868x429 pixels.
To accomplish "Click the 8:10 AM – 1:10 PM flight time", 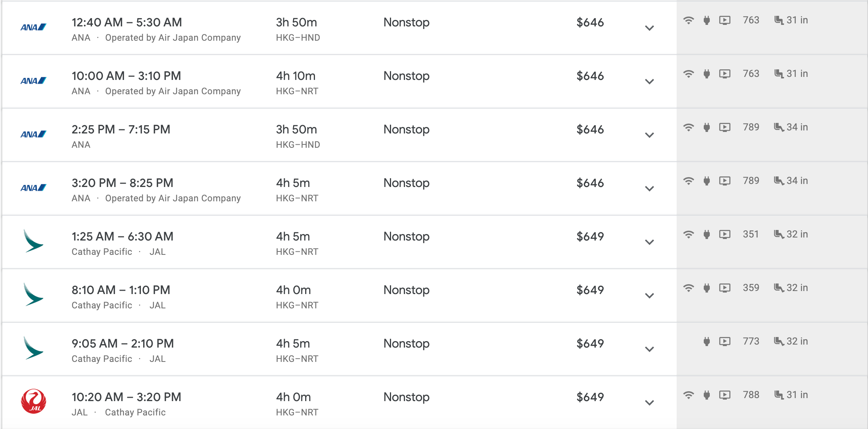I will [x=121, y=290].
